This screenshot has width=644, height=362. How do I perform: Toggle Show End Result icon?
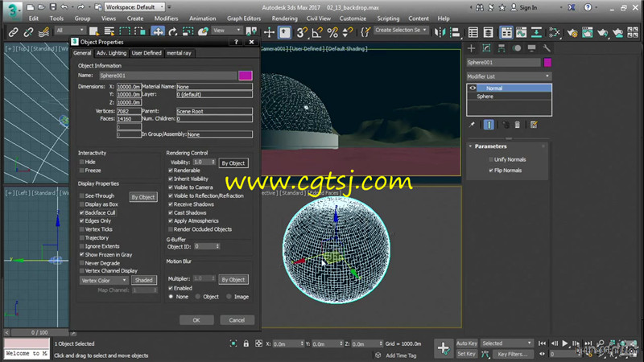coord(489,125)
